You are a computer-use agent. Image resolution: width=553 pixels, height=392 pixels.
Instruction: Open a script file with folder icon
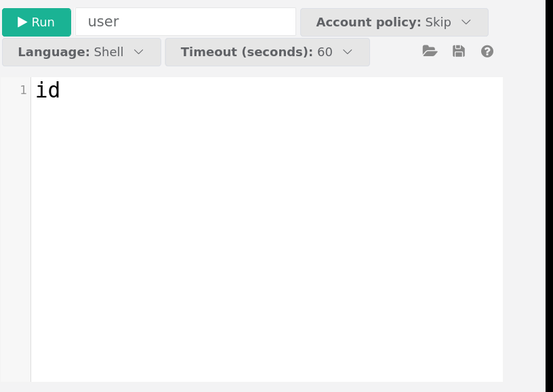click(430, 51)
